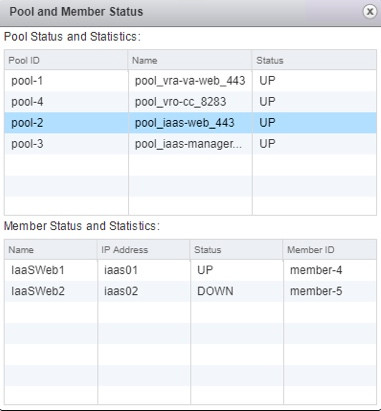
Task: Sort members by Status column header
Action: click(x=237, y=250)
